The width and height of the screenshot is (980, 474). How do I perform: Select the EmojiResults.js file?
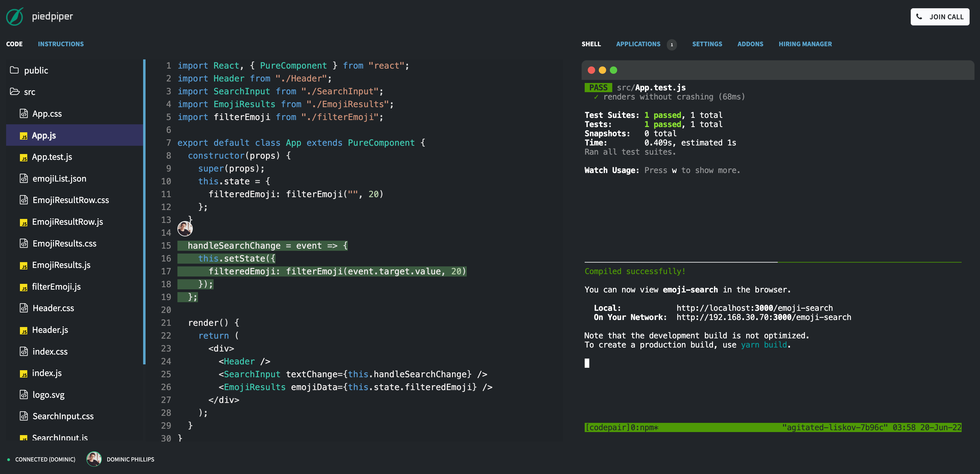(61, 265)
